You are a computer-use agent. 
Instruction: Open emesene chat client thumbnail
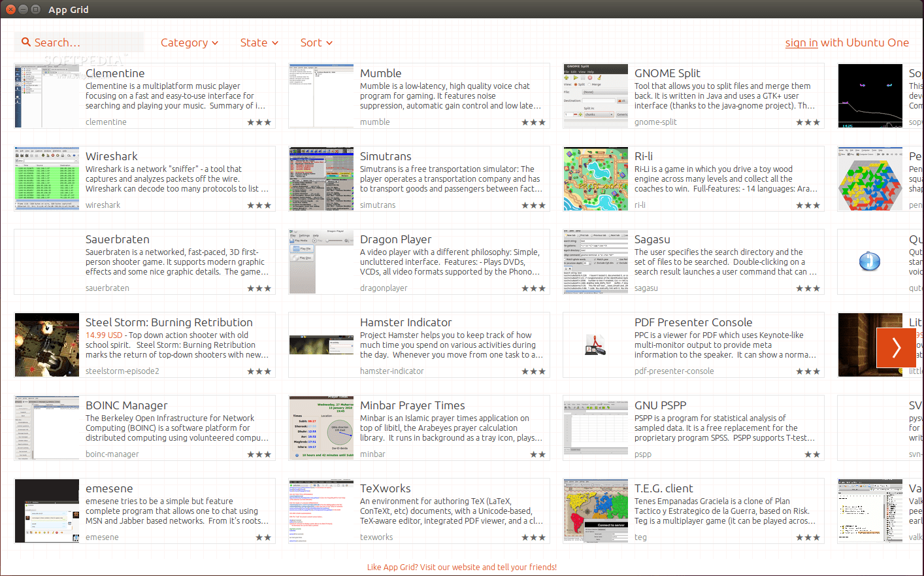(x=47, y=511)
